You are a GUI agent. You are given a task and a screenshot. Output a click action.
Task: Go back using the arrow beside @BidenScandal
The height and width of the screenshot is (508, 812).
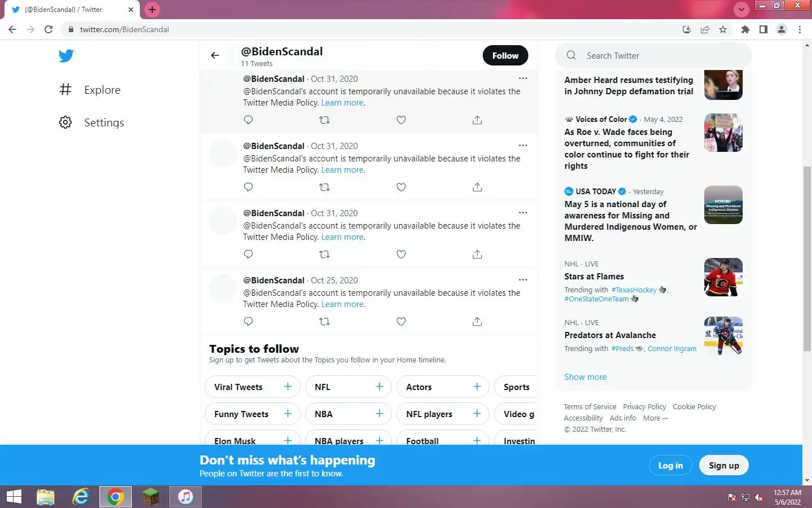point(215,55)
